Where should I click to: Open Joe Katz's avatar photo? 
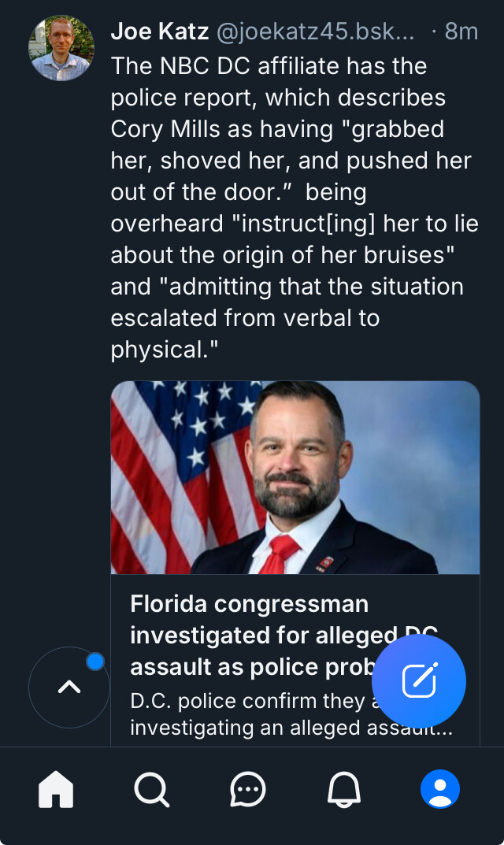61,48
